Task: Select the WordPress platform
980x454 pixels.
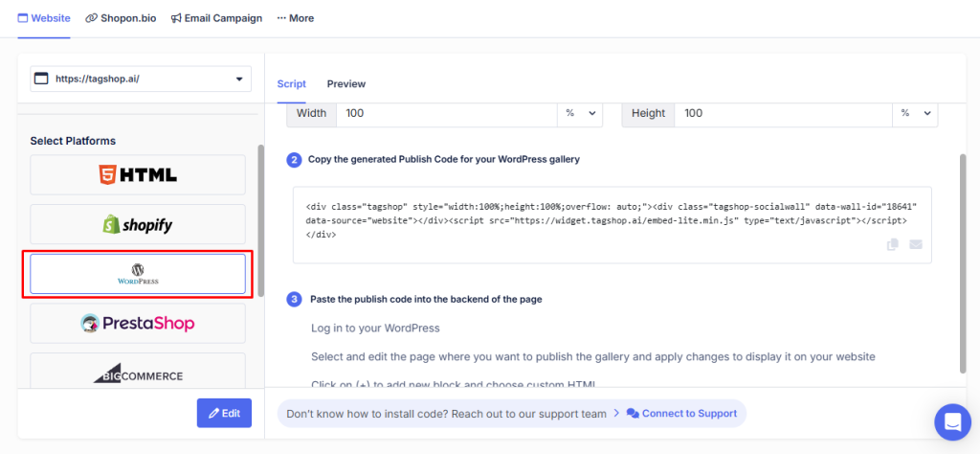Action: [x=138, y=274]
